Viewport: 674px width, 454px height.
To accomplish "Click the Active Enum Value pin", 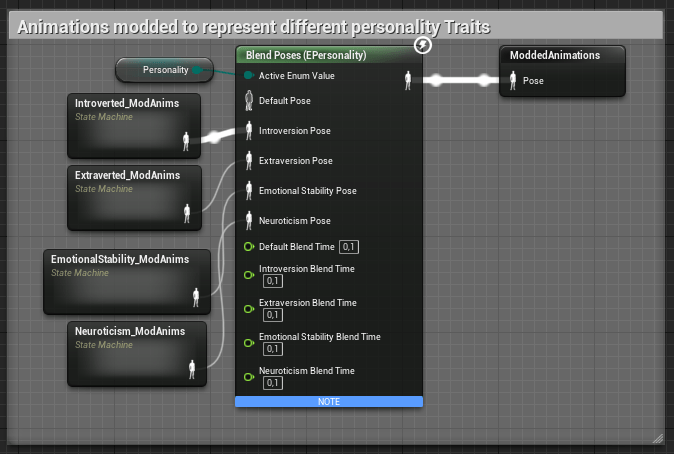I will point(249,75).
